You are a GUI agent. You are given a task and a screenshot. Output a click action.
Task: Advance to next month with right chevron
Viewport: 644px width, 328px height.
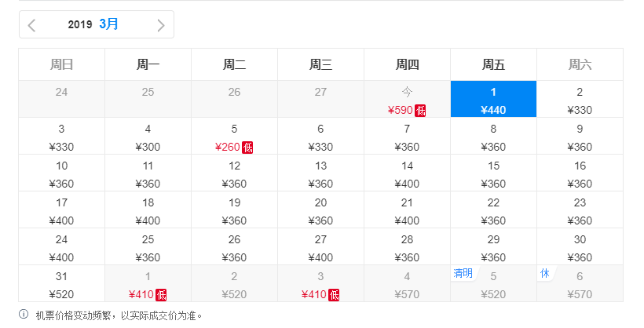pos(161,25)
